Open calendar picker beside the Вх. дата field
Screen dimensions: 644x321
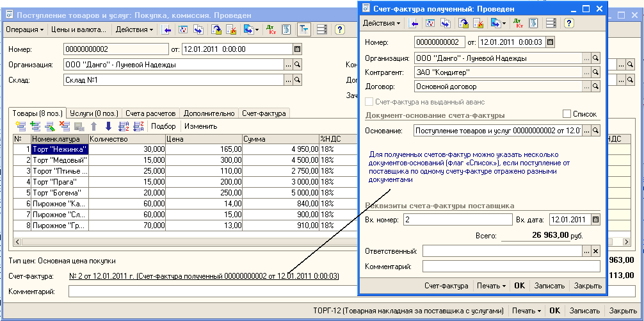(595, 219)
